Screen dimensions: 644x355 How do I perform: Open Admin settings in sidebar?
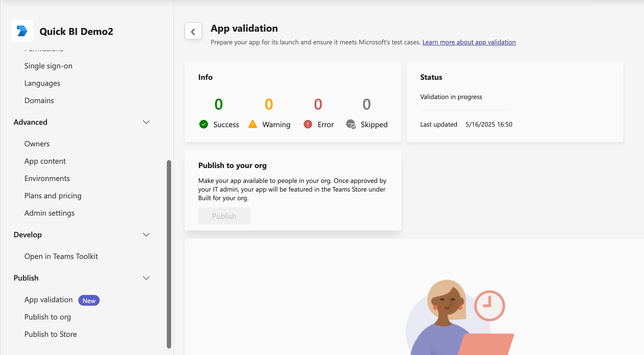49,213
